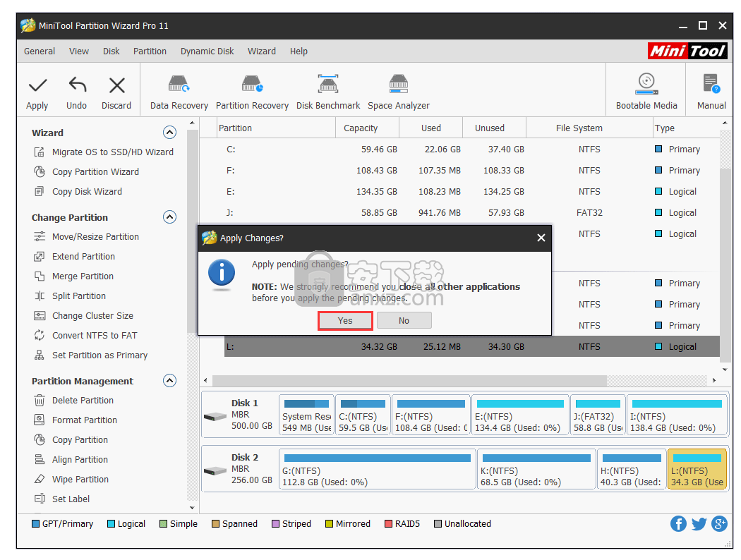The image size is (741, 560).
Task: Click the partition list horizontal scrollbar
Action: pyautogui.click(x=409, y=380)
